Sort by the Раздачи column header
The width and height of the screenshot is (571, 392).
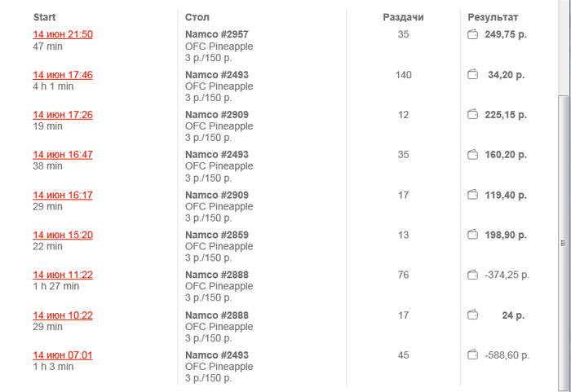point(403,17)
